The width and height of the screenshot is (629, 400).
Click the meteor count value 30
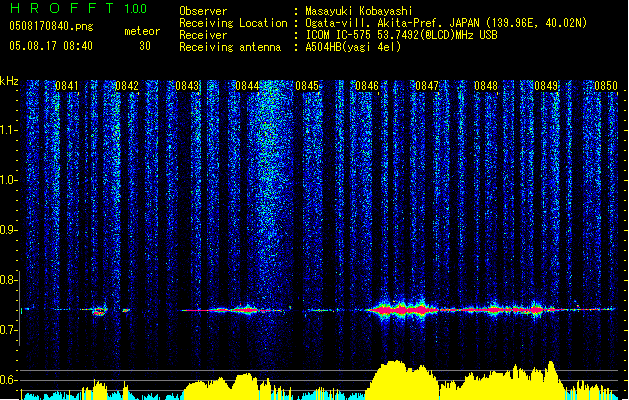point(145,46)
